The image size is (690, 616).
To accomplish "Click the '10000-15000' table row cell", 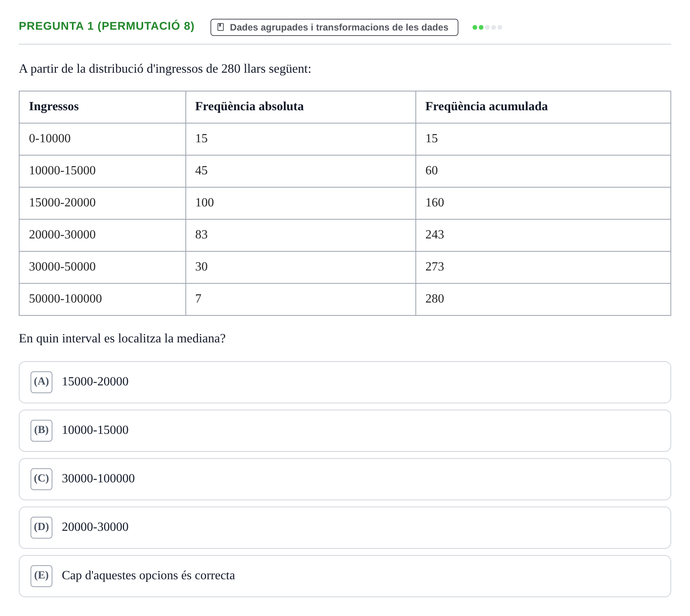I will [102, 171].
